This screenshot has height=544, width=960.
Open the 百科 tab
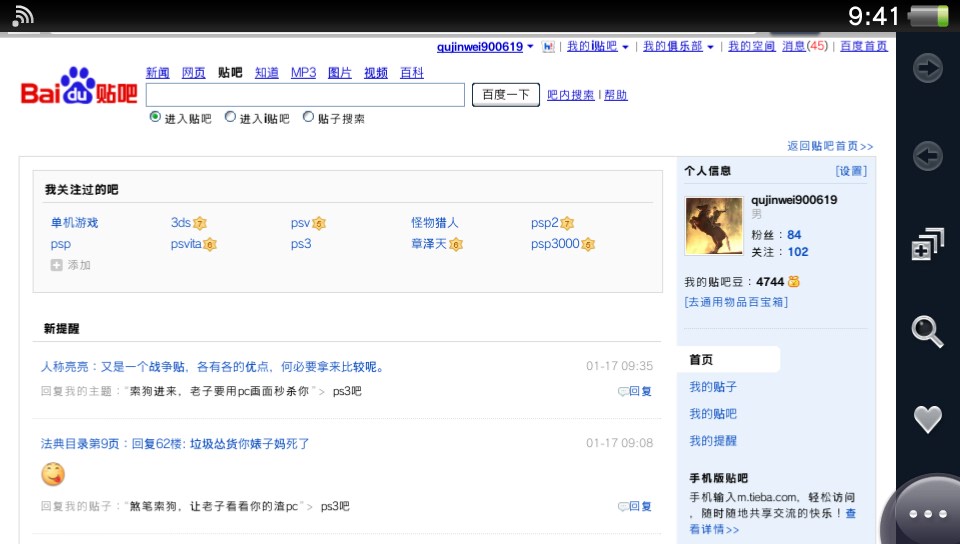[411, 73]
